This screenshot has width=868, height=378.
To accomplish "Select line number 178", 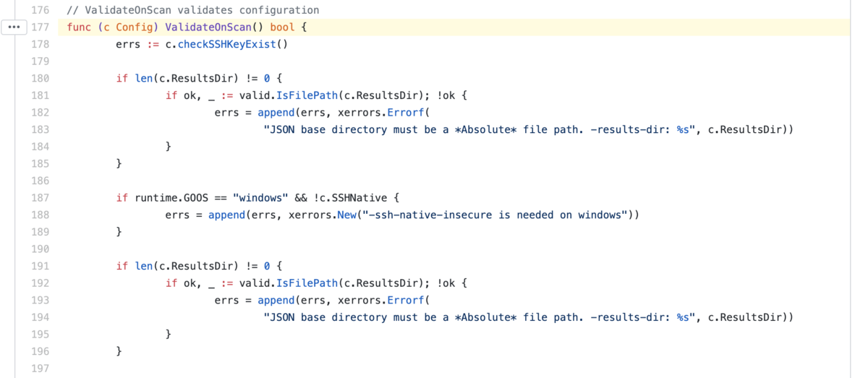I will (41, 44).
